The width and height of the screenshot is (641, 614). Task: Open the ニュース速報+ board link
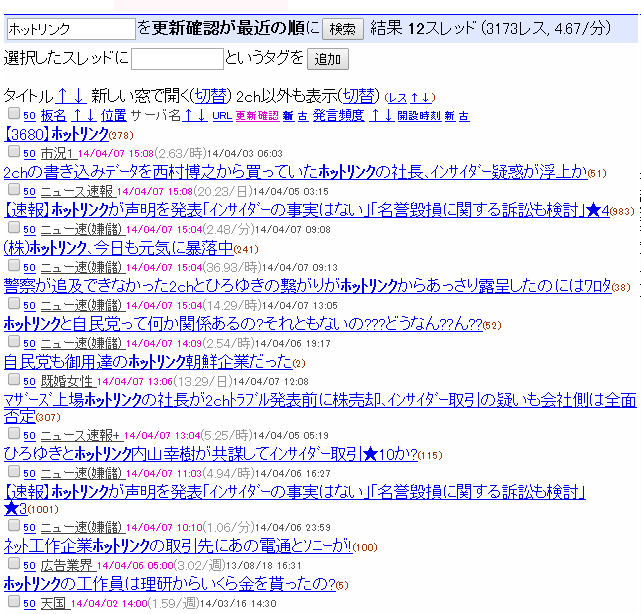click(x=80, y=436)
